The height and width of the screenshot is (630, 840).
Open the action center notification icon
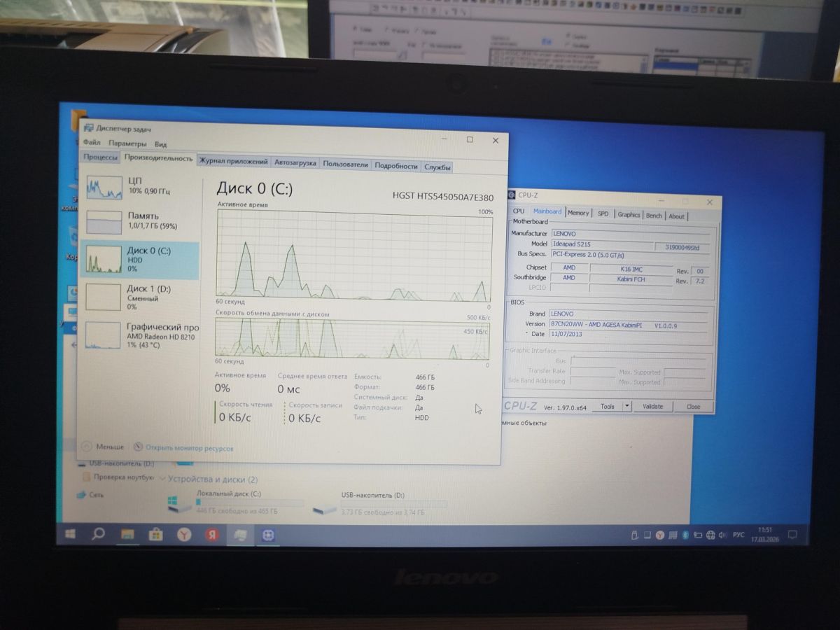point(792,535)
